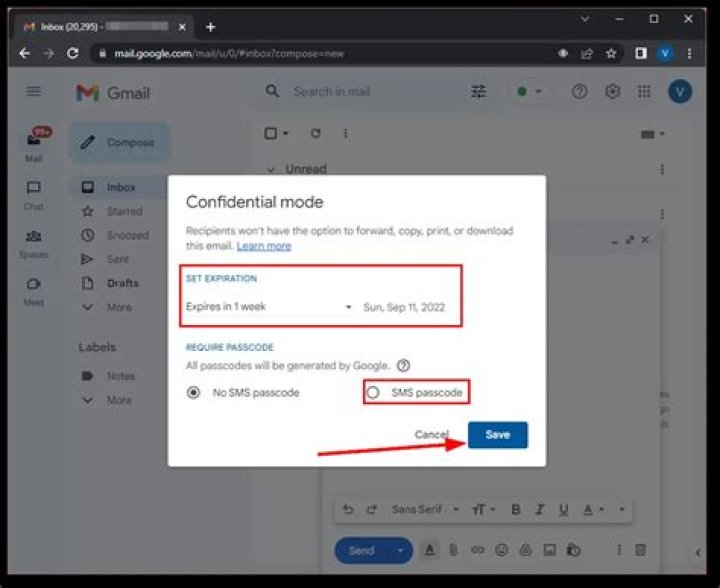Open the Learn more link

[264, 246]
